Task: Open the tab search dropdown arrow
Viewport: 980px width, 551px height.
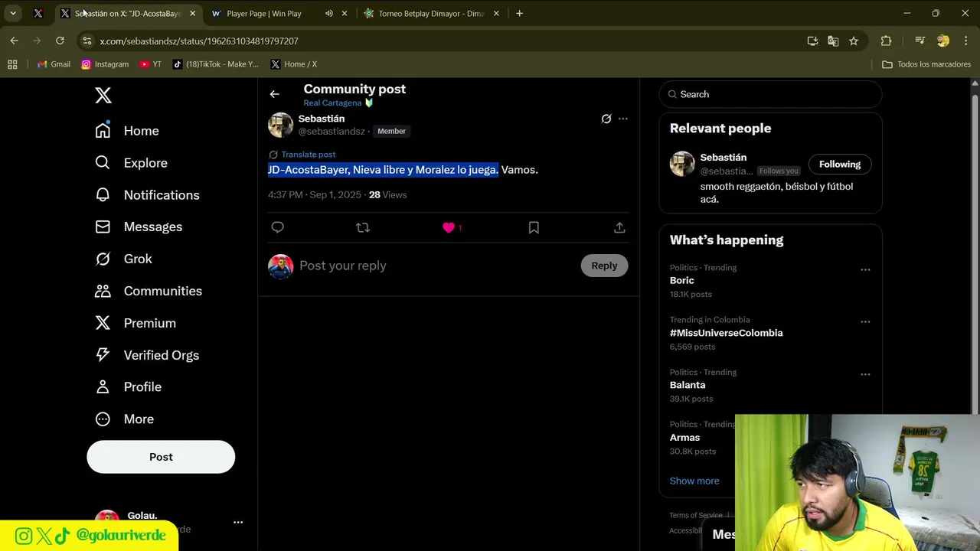Action: 13,13
